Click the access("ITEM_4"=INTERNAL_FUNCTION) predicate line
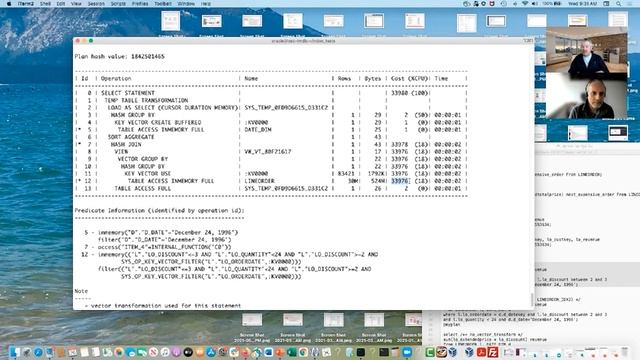 (164, 247)
